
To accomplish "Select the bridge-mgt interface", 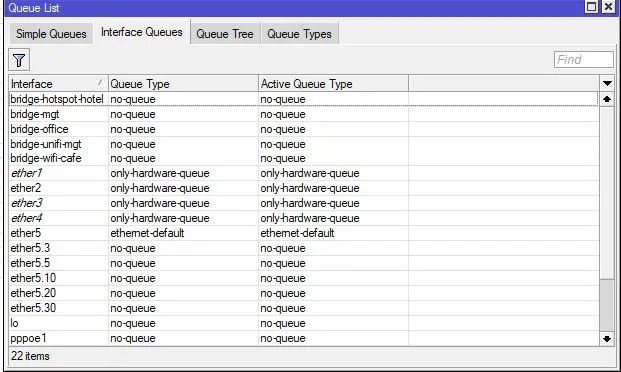I will (x=304, y=114).
